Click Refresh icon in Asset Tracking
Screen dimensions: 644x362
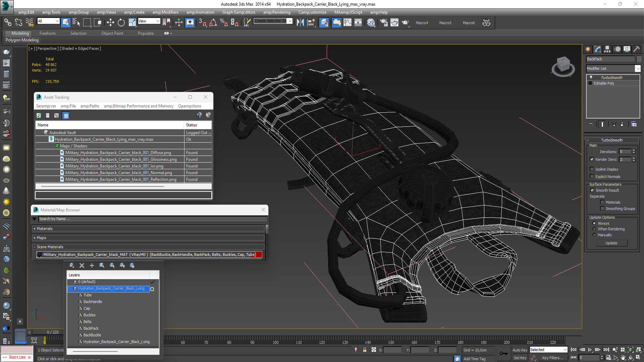pyautogui.click(x=39, y=115)
